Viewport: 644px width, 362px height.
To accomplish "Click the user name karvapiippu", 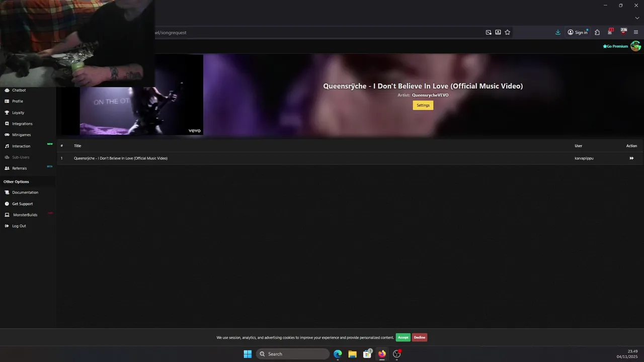I will point(584,158).
